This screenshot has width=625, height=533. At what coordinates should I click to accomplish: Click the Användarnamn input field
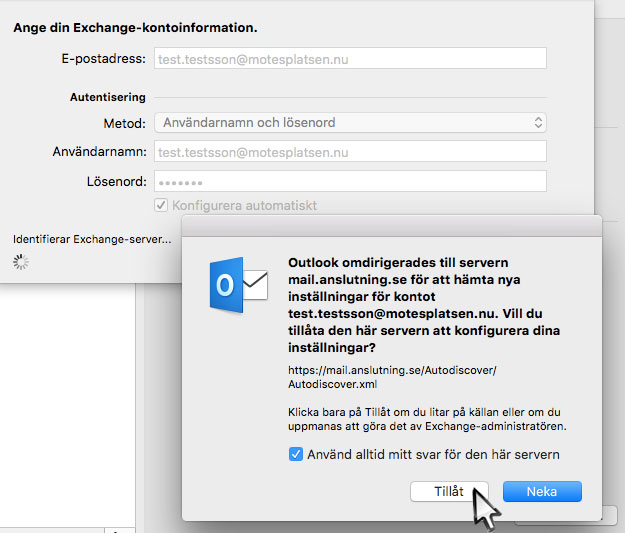(350, 151)
